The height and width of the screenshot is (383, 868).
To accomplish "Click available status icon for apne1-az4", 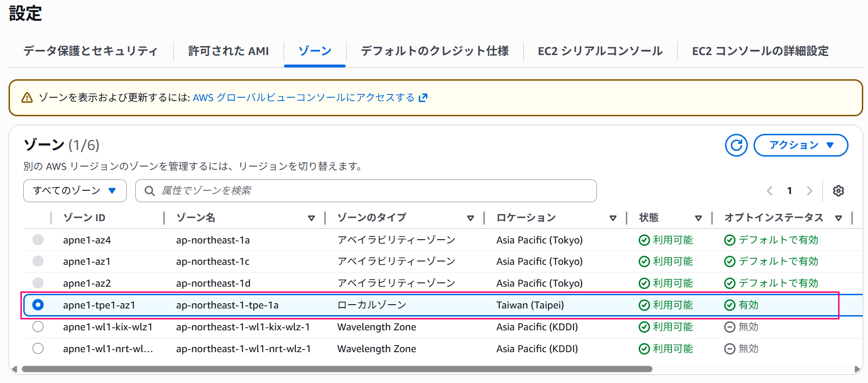I will [644, 240].
